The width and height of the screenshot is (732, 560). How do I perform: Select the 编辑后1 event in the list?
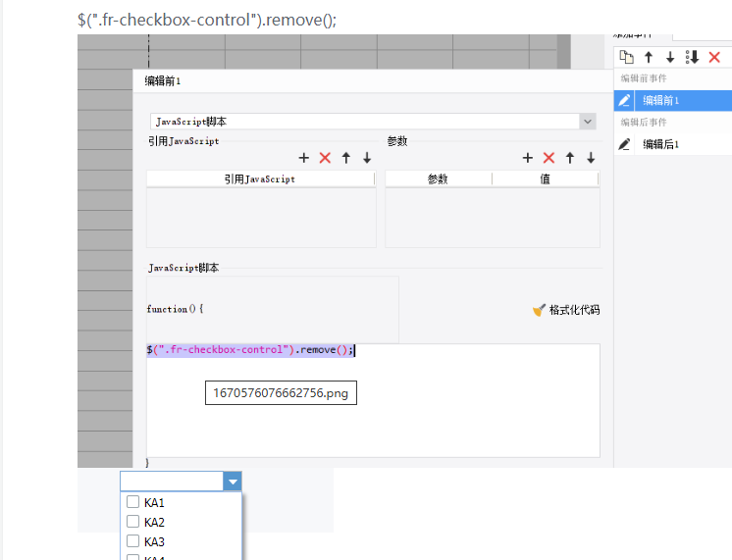tap(673, 144)
